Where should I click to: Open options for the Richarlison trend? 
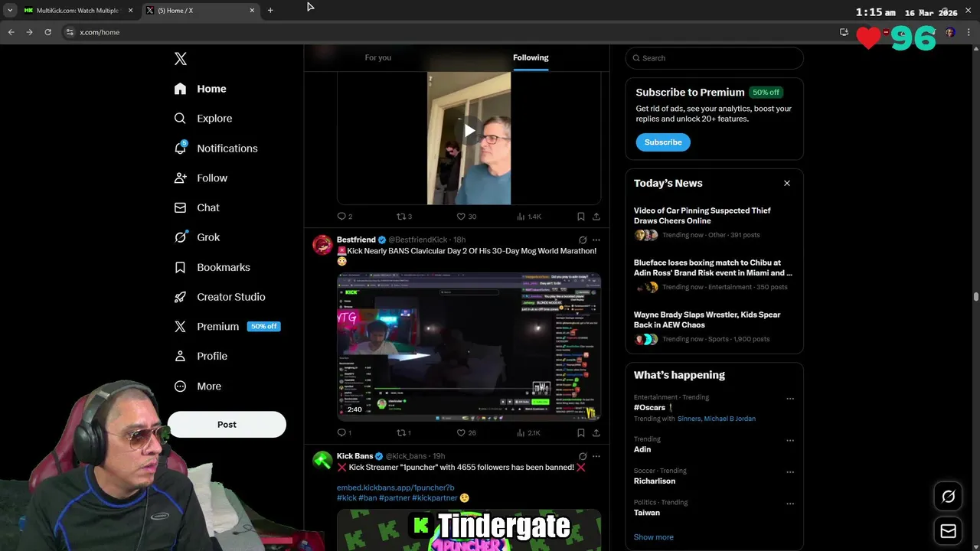coord(790,472)
